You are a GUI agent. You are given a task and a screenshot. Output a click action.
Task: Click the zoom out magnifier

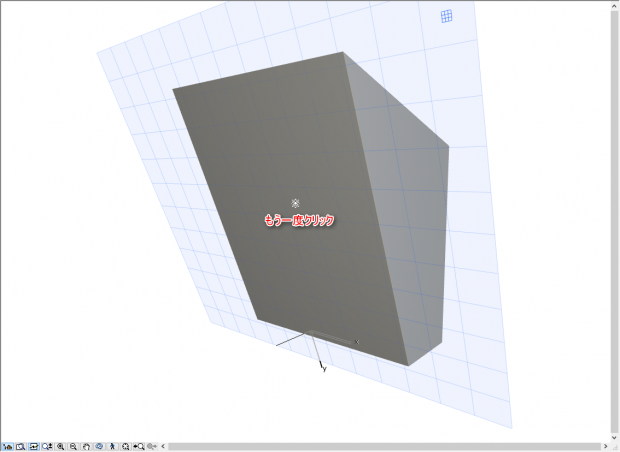pyautogui.click(x=73, y=446)
